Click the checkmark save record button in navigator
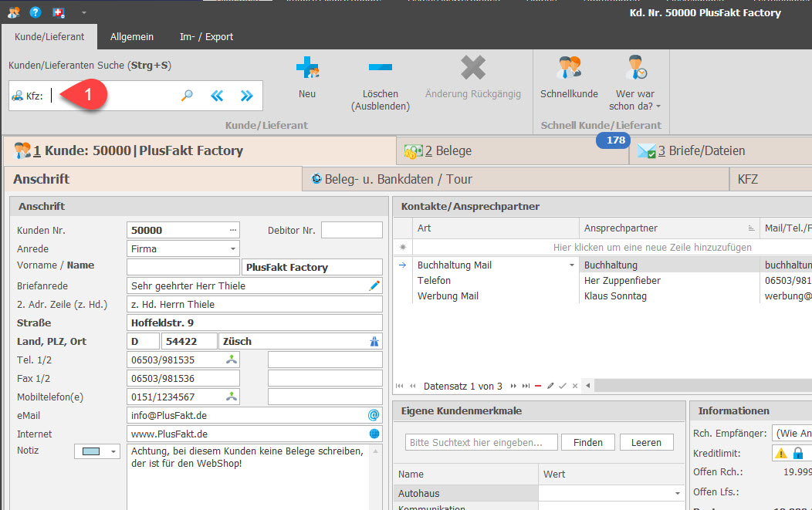The image size is (812, 510). pyautogui.click(x=563, y=387)
